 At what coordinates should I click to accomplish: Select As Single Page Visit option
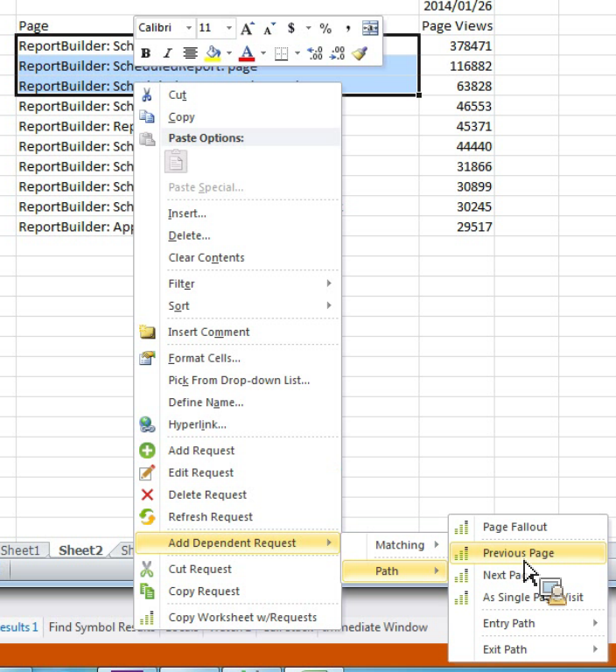coord(528,598)
